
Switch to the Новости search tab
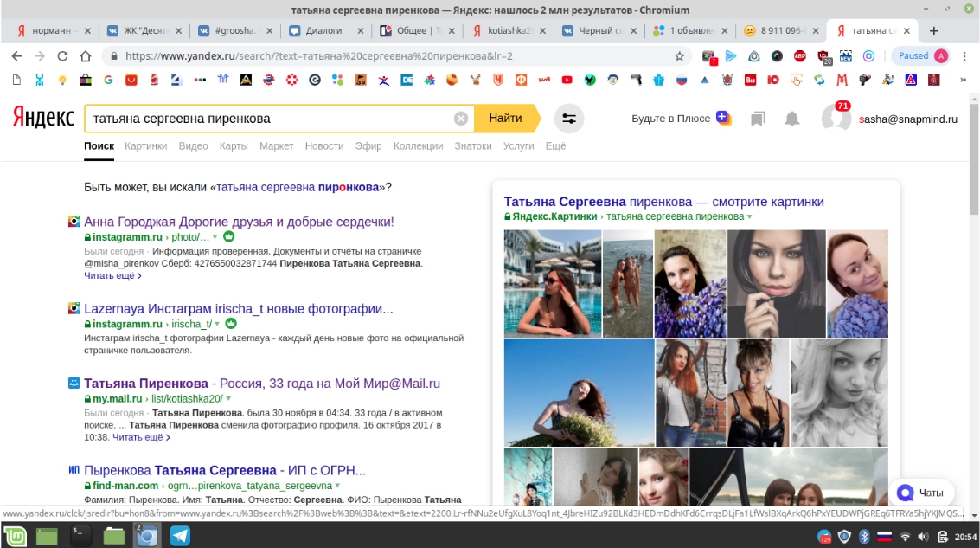(x=324, y=146)
